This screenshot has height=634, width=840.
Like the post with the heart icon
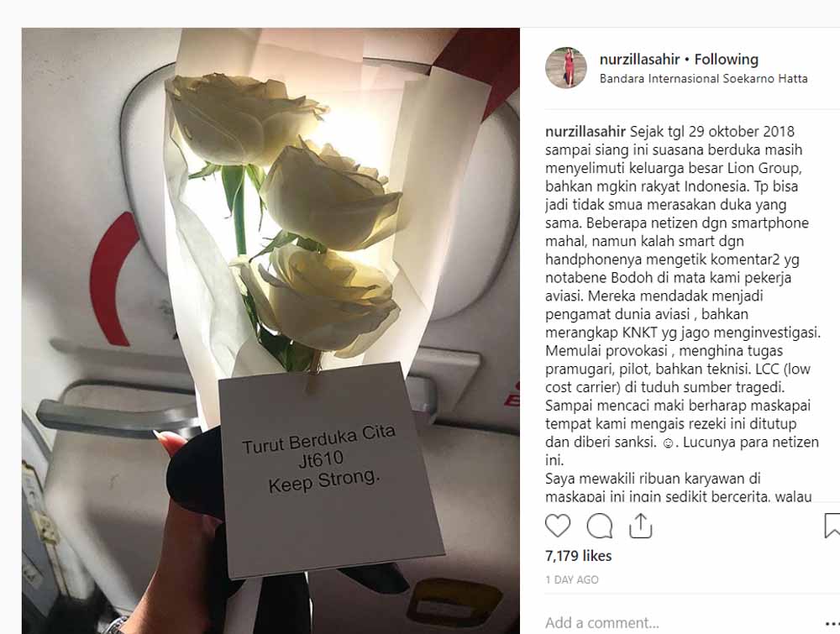tap(558, 526)
